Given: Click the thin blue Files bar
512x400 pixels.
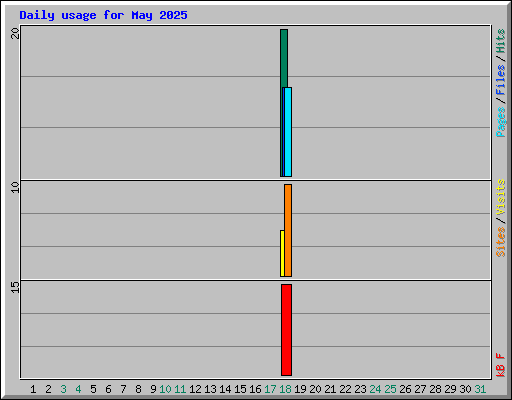Looking at the screenshot, I should (283, 132).
